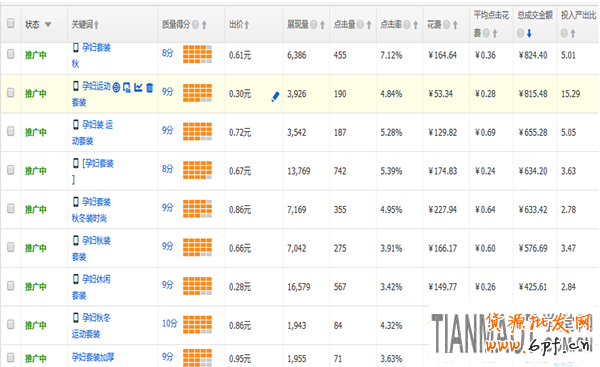Delete the 孕妇运动套装 keyword with the trash icon
600x367 pixels.
pos(150,87)
